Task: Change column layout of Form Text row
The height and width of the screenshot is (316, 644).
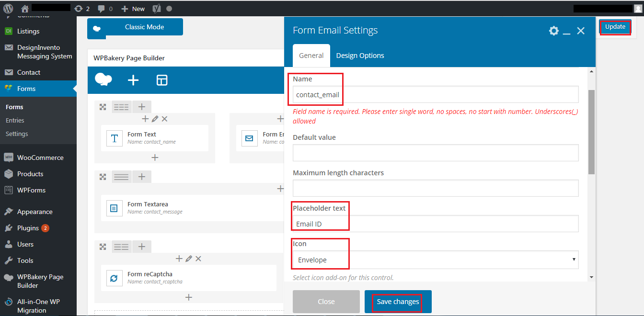Action: point(121,107)
